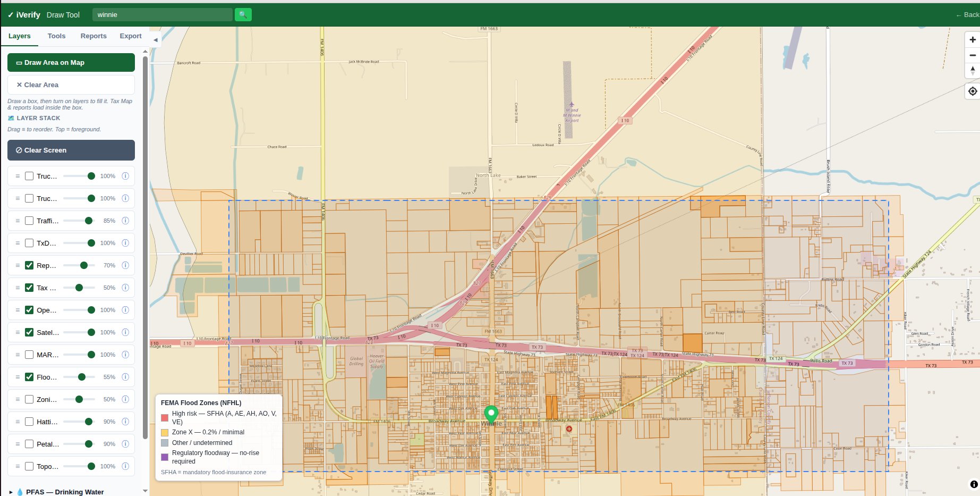This screenshot has width=980, height=496.
Task: Click the red hospital marker on map
Action: [569, 428]
